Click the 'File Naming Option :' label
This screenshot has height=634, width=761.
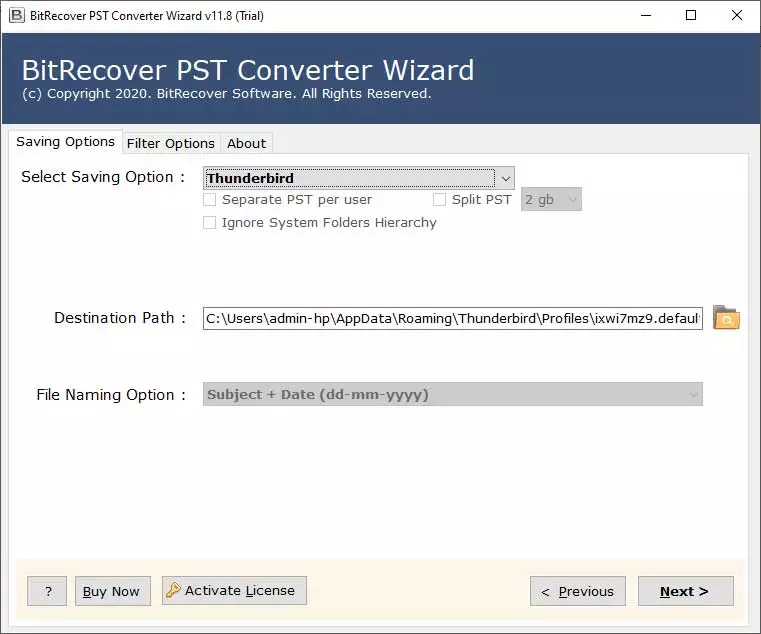coord(111,395)
